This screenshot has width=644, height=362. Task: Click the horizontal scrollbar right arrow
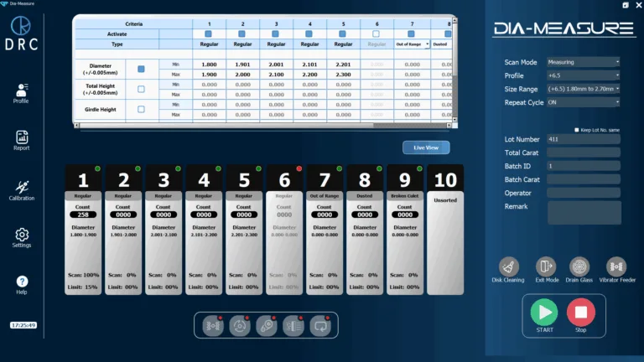pos(449,126)
